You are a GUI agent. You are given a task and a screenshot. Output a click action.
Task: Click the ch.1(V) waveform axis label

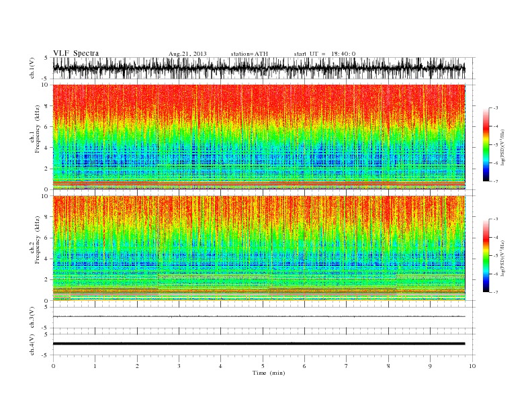tap(32, 68)
